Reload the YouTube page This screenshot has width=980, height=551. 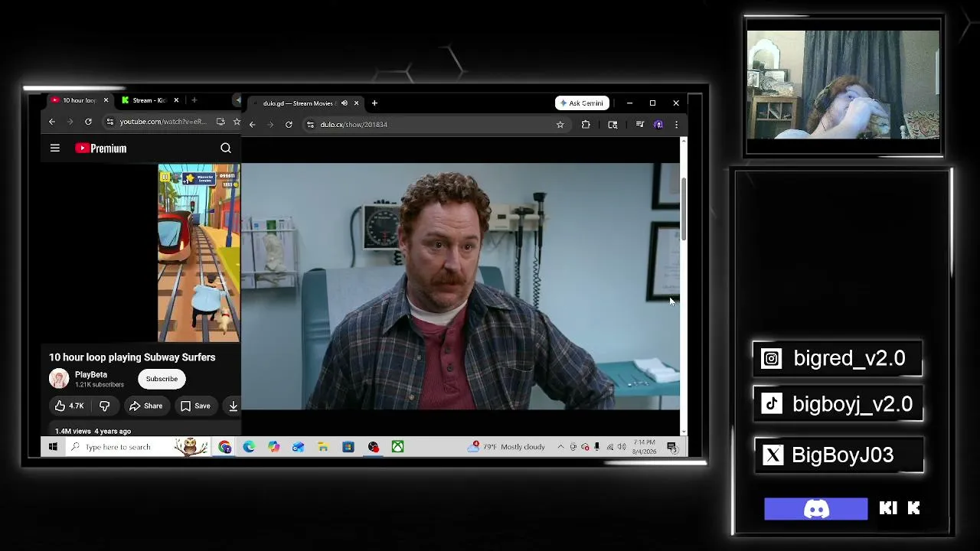(88, 122)
